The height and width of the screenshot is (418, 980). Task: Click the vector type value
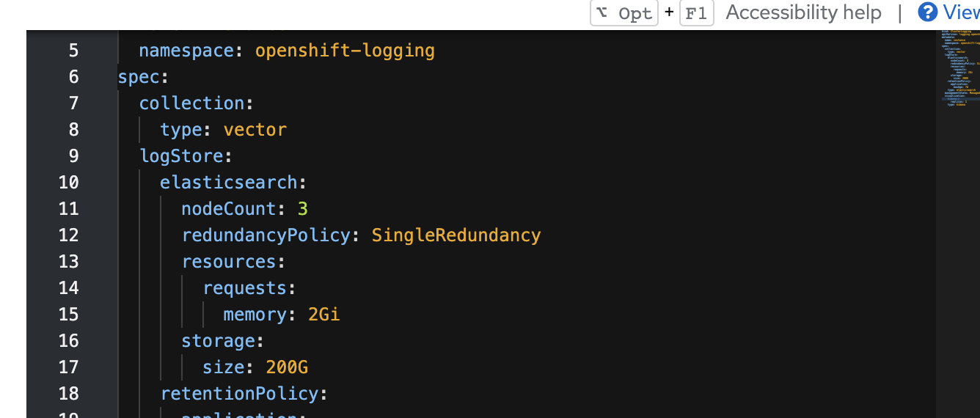click(255, 130)
